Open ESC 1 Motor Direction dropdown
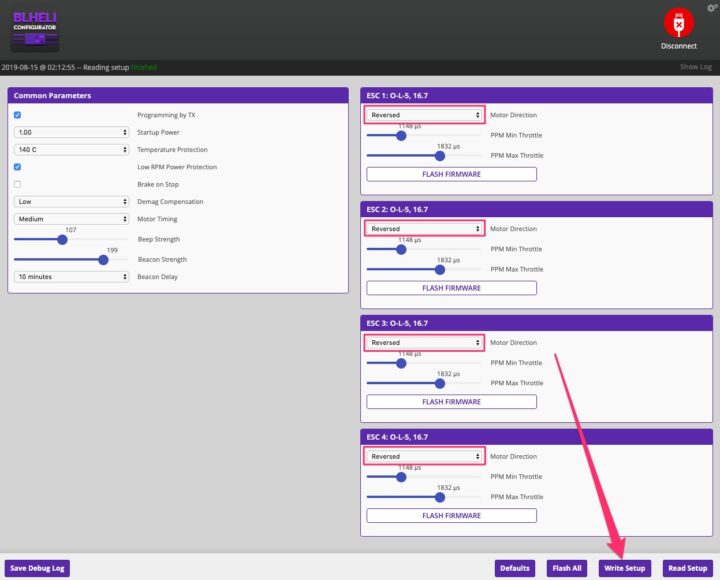 425,115
